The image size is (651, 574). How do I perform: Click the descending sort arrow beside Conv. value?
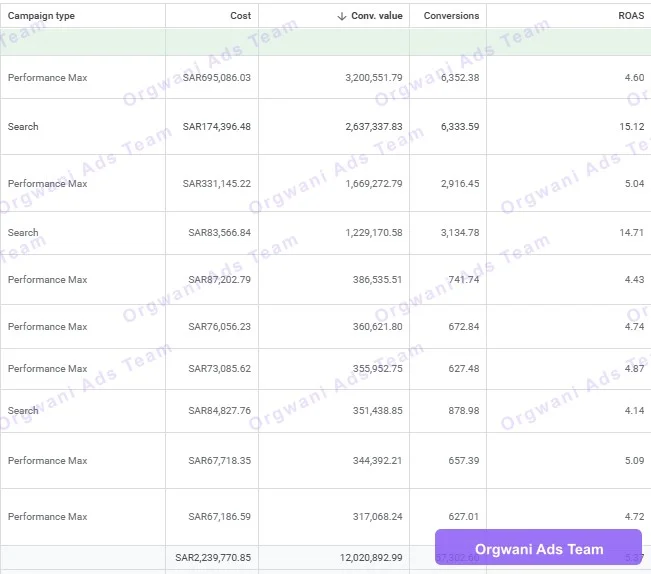pos(342,16)
